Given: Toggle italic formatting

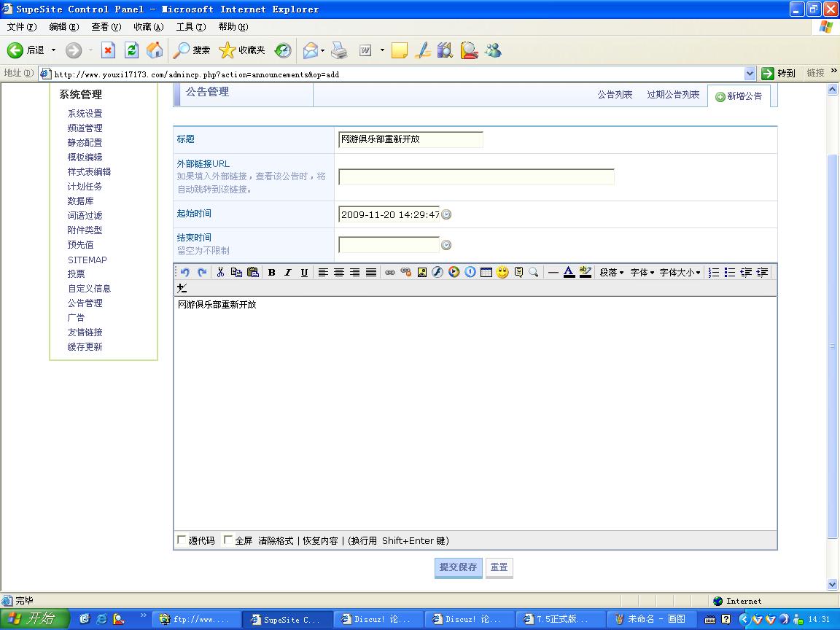Looking at the screenshot, I should [288, 272].
